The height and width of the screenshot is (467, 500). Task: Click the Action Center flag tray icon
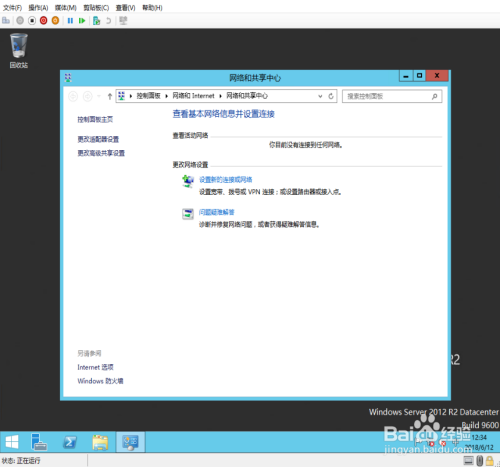(418, 443)
